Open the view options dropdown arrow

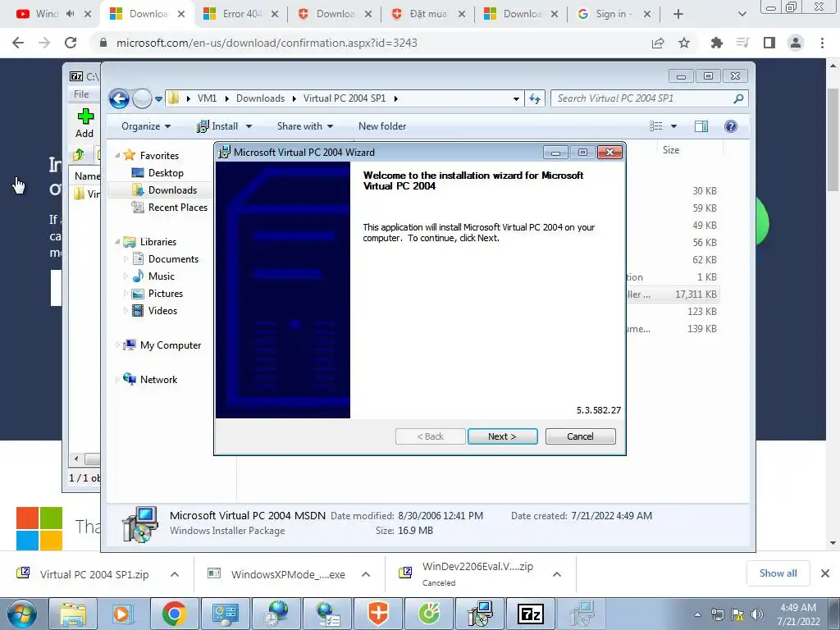point(674,127)
